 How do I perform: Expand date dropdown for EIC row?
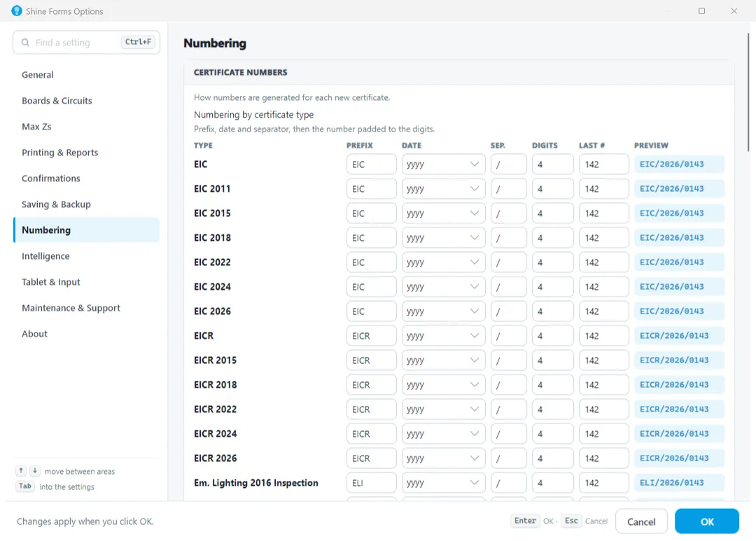(x=443, y=164)
